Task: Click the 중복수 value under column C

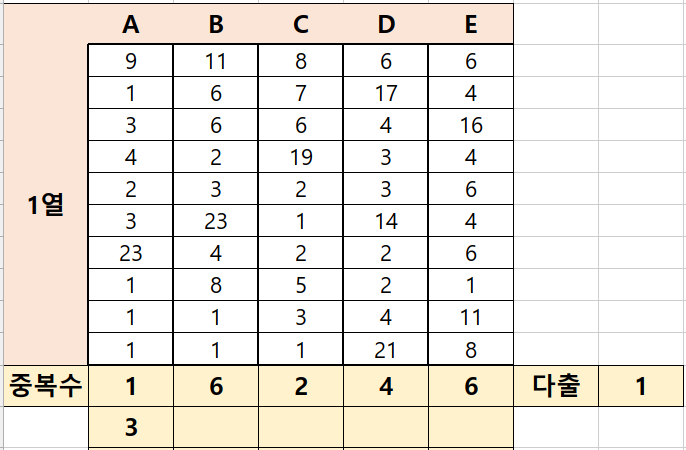Action: tap(301, 386)
